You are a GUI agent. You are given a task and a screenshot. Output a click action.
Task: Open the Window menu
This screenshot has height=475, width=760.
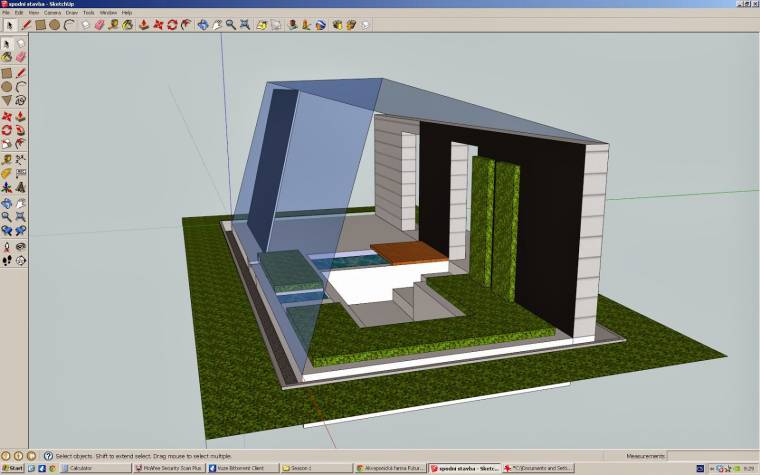pos(108,12)
